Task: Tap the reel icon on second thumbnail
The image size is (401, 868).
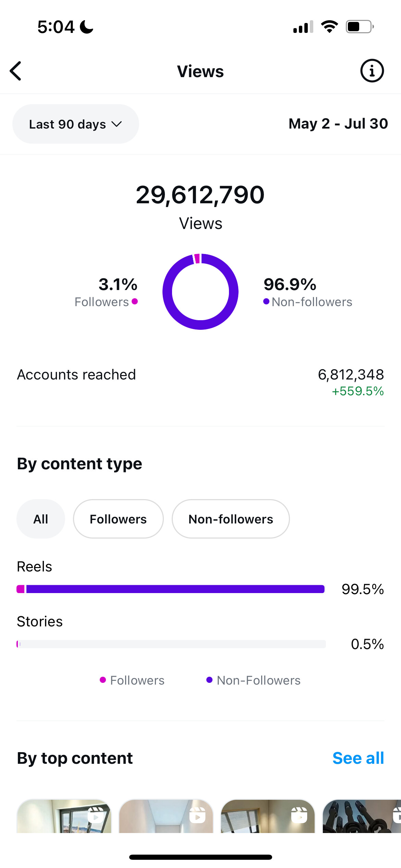Action: click(197, 816)
